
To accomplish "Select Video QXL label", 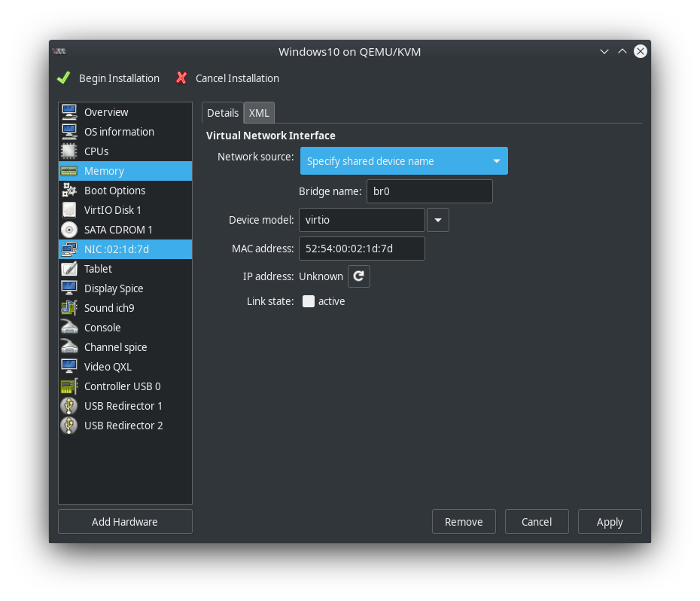I will 108,367.
